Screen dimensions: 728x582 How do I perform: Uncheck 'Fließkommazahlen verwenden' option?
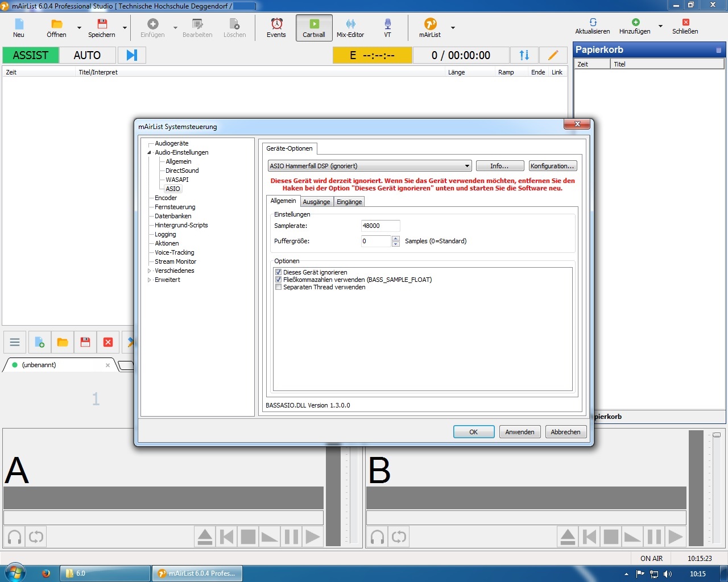(279, 280)
